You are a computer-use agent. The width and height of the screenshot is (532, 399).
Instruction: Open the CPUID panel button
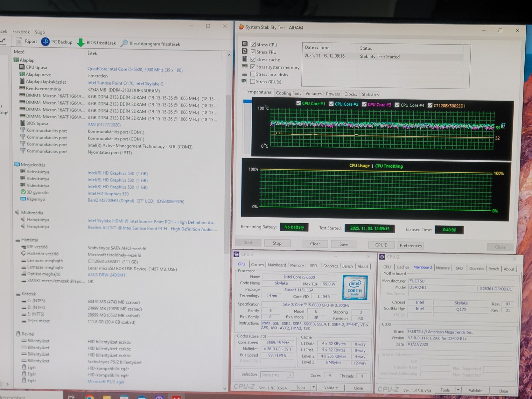(381, 245)
